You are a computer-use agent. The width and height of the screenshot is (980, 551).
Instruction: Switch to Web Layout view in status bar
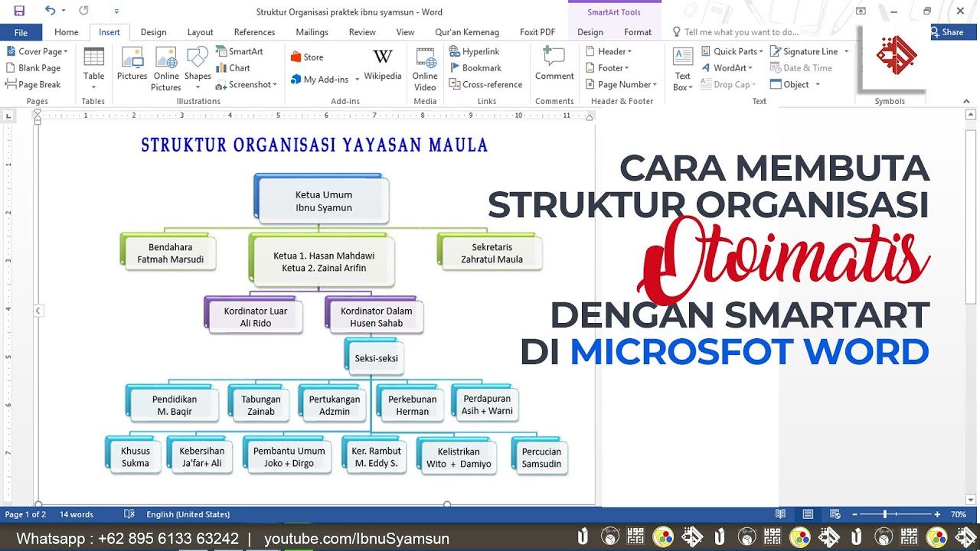click(835, 514)
